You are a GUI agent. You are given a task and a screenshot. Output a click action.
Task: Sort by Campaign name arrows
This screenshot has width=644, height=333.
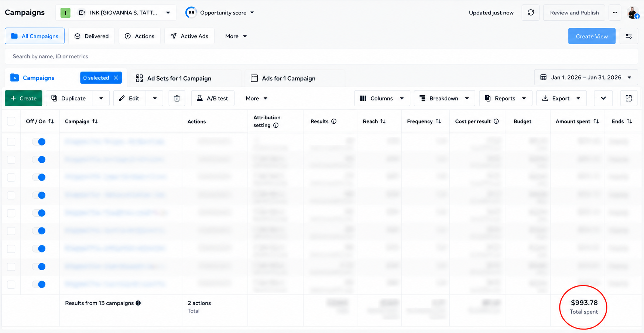pos(95,121)
